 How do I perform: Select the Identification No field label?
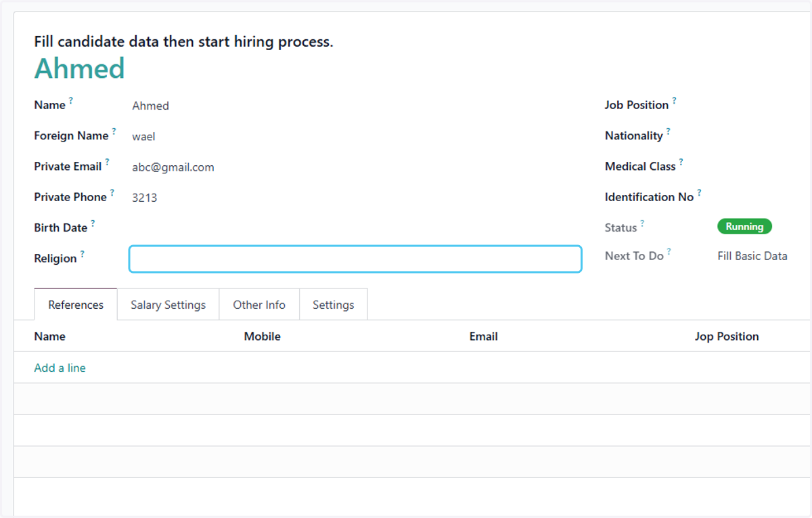650,197
